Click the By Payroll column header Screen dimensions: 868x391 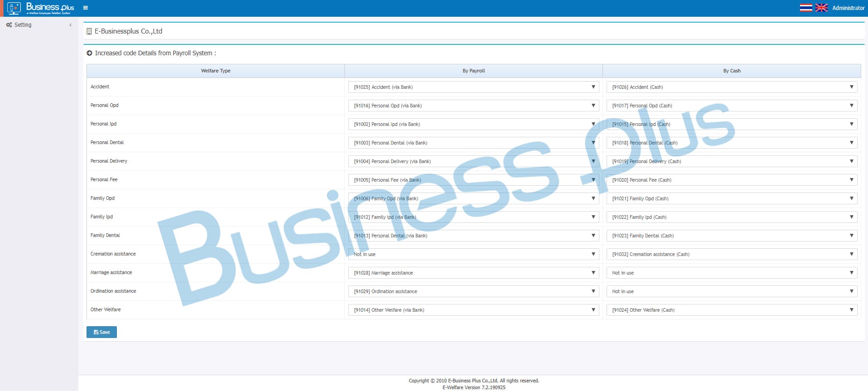point(473,71)
